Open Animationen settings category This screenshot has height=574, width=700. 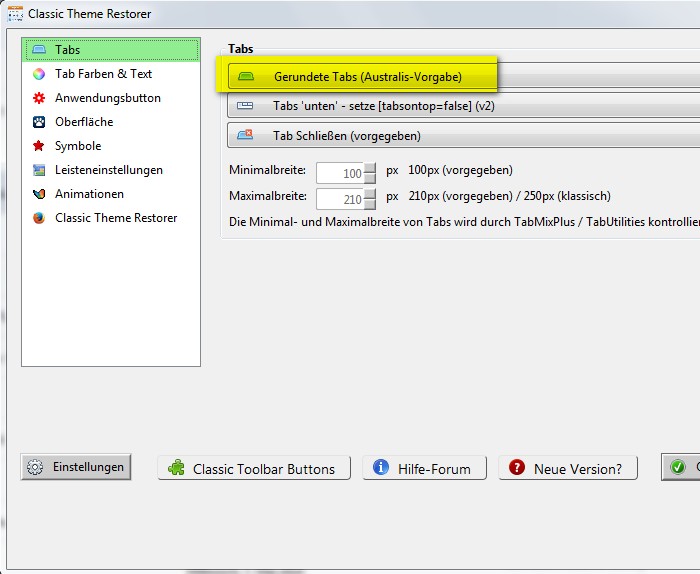point(111,194)
